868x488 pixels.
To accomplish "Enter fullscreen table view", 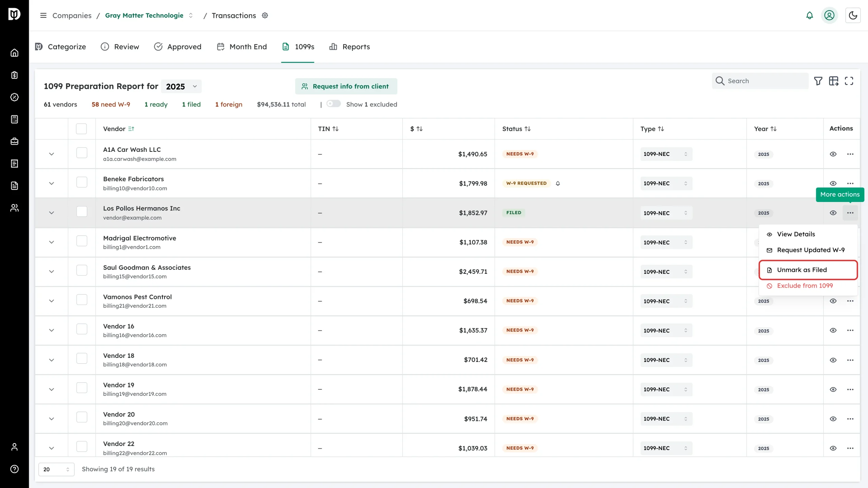I will click(x=849, y=81).
